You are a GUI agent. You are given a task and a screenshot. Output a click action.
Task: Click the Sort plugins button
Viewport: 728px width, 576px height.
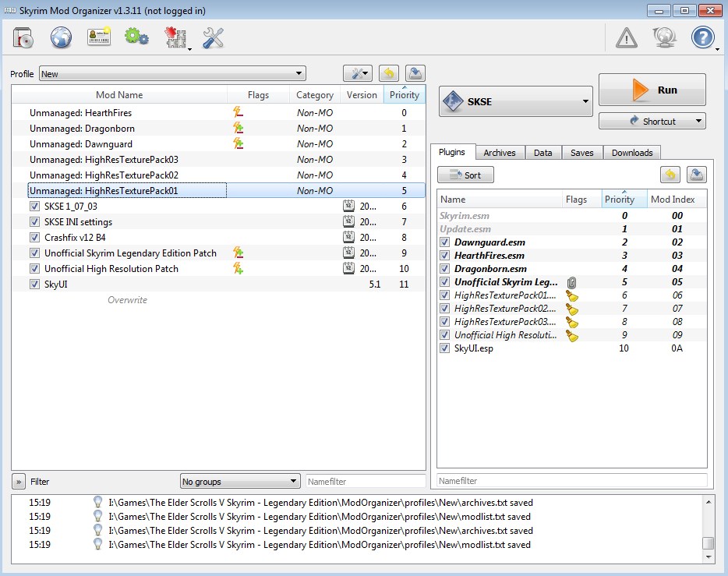point(465,175)
